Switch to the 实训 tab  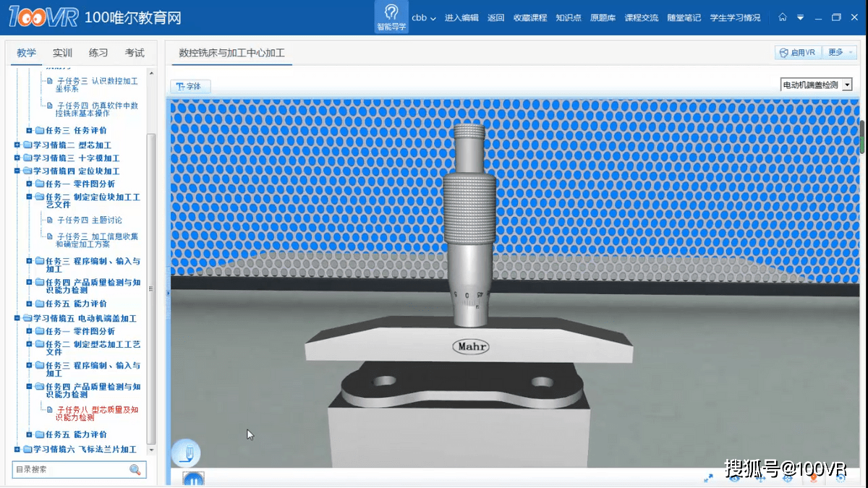point(62,53)
